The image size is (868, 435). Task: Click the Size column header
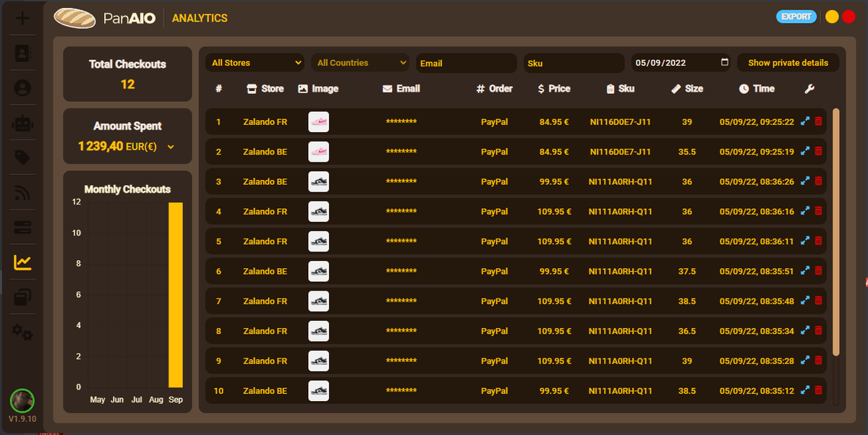point(687,89)
